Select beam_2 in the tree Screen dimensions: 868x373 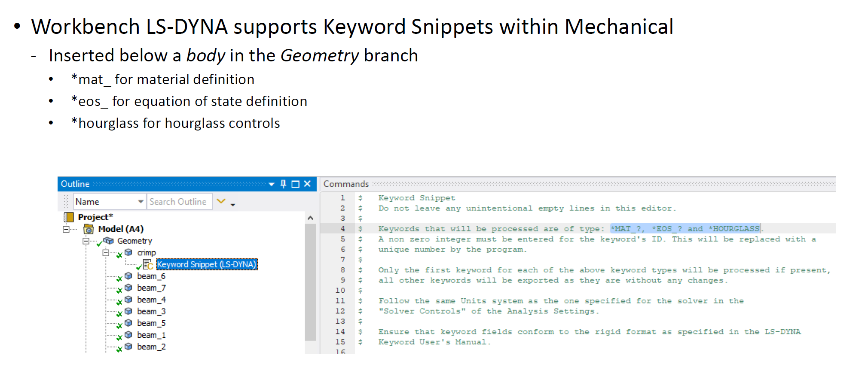tap(151, 346)
